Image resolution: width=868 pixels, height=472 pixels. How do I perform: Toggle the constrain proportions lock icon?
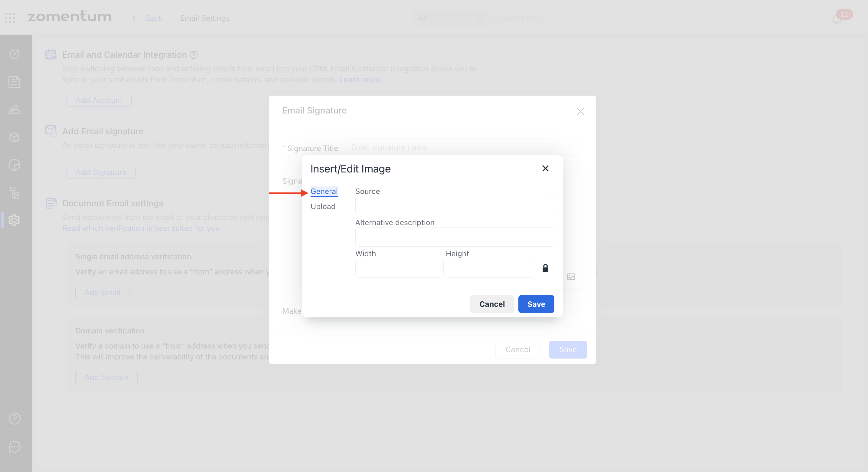click(x=545, y=268)
